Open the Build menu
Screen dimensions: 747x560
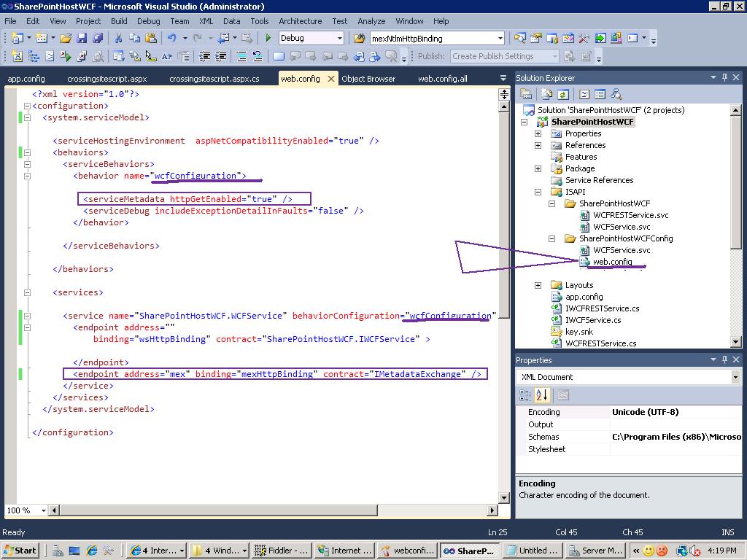click(119, 21)
